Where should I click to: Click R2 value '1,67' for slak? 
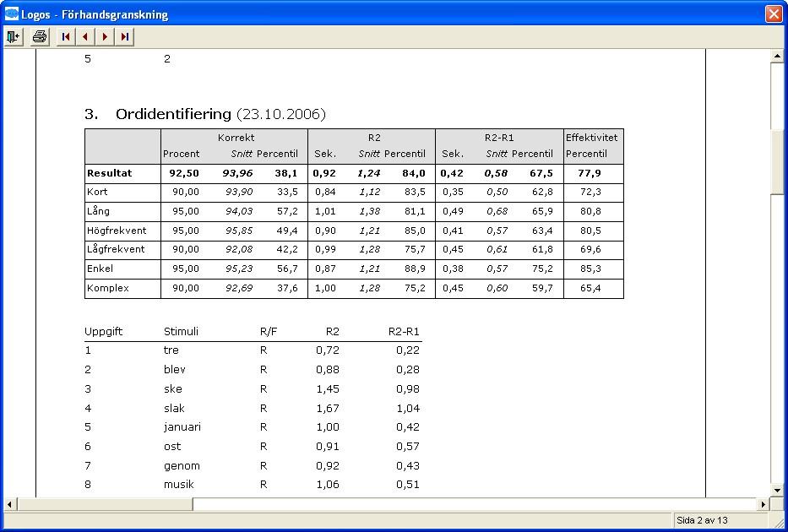tap(328, 409)
